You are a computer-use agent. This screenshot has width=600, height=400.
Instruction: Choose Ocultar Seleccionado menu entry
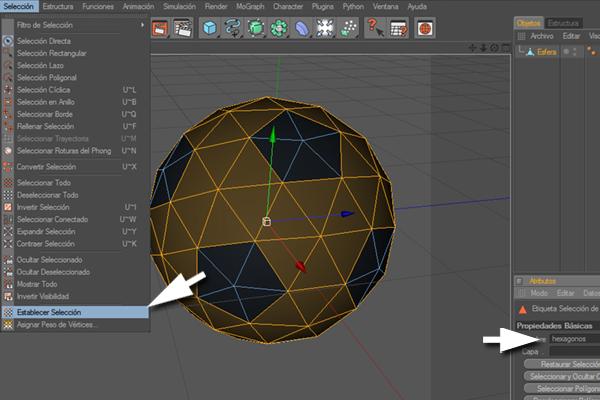click(x=75, y=260)
